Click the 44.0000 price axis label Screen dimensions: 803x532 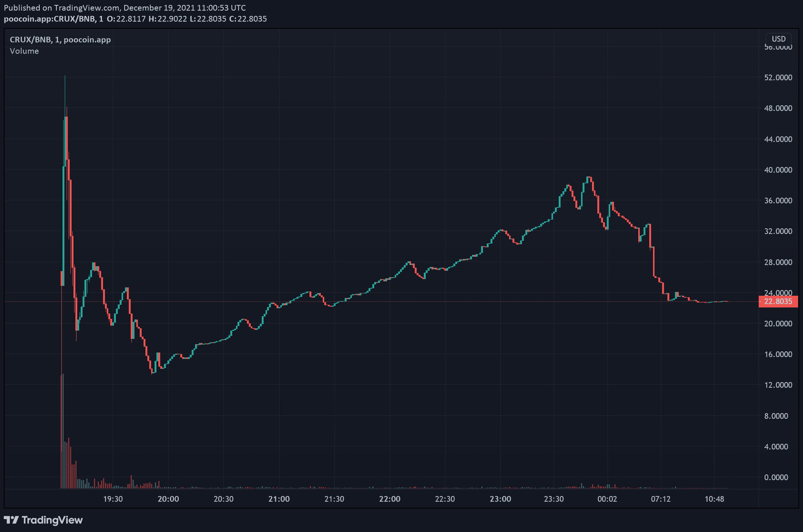(778, 139)
